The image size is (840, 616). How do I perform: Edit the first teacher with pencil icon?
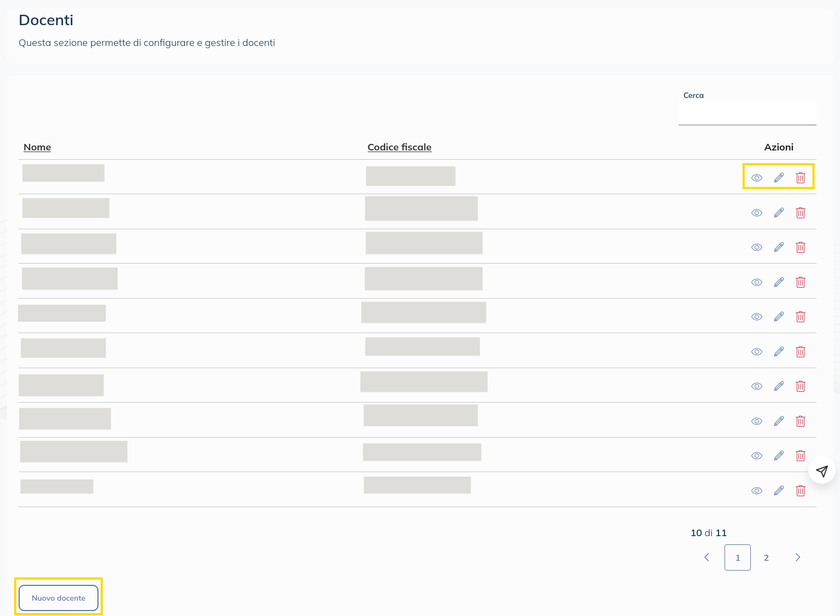click(x=779, y=178)
